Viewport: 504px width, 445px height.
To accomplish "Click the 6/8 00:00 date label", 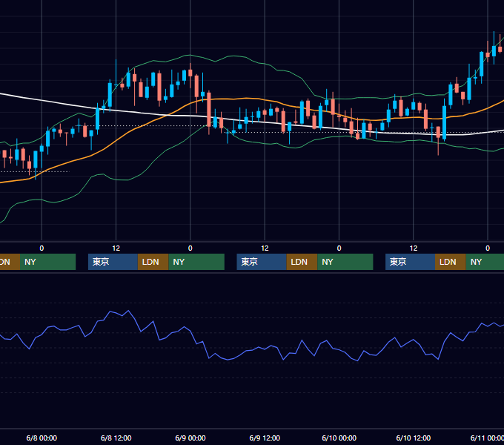I will 42,438.
